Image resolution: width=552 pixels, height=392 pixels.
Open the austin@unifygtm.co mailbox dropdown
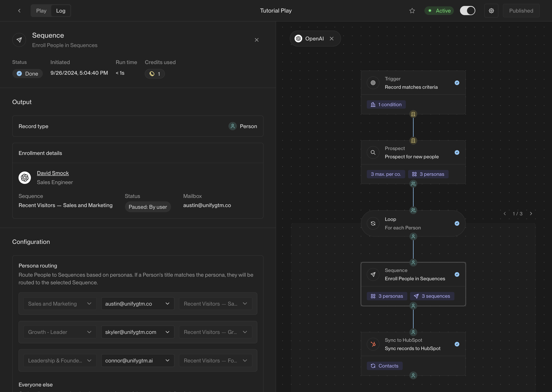(x=138, y=304)
